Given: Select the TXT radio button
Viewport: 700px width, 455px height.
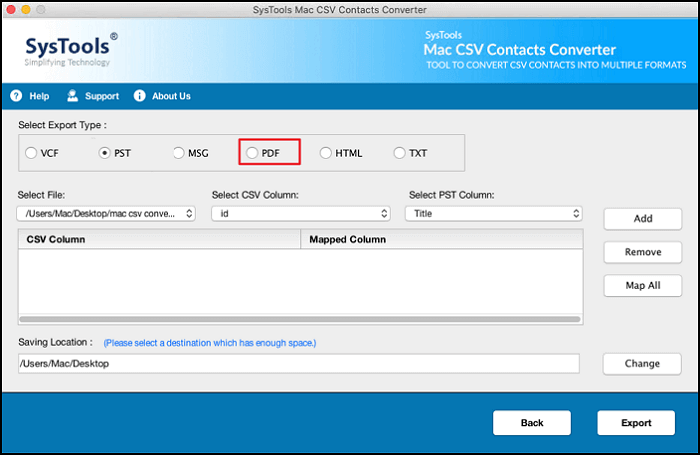Looking at the screenshot, I should point(400,153).
